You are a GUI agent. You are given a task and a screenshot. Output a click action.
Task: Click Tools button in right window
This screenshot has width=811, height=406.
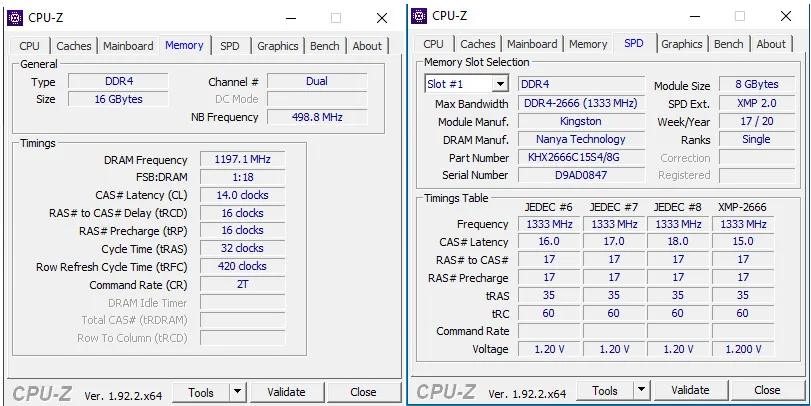pos(605,390)
